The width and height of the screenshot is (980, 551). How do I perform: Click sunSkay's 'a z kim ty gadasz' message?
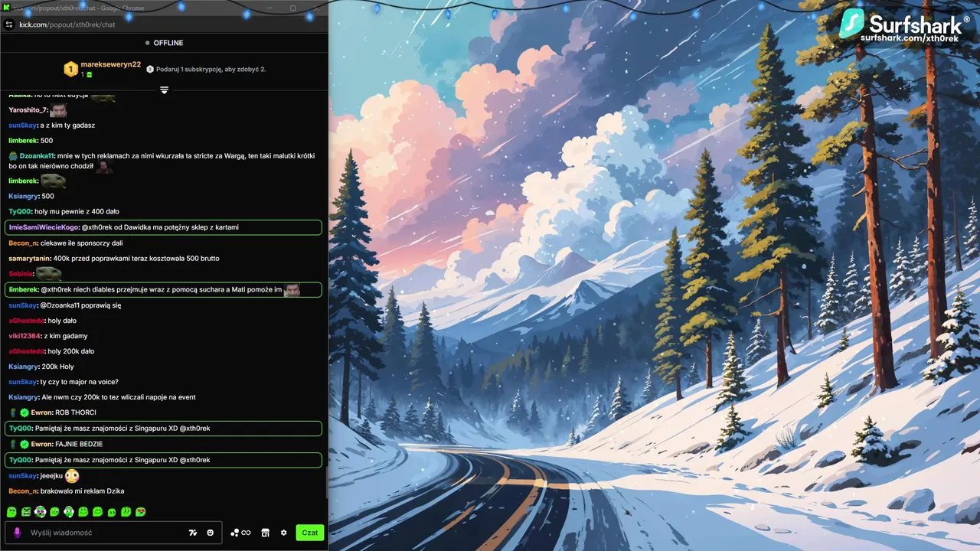coord(67,125)
